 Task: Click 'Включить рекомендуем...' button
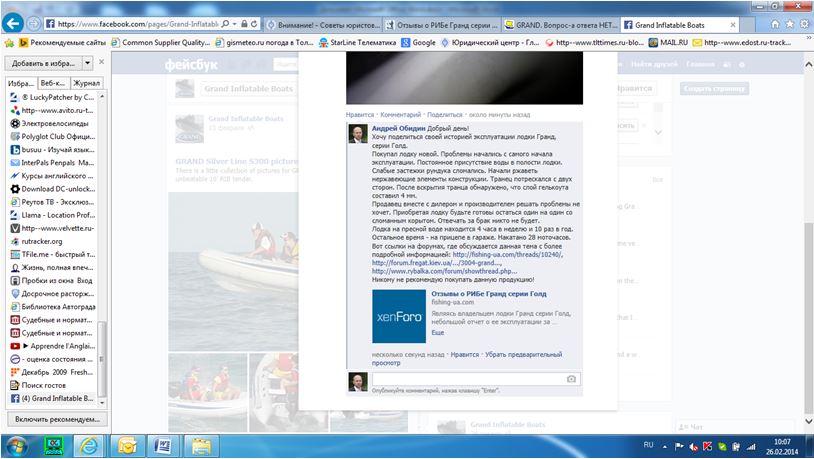coord(57,419)
